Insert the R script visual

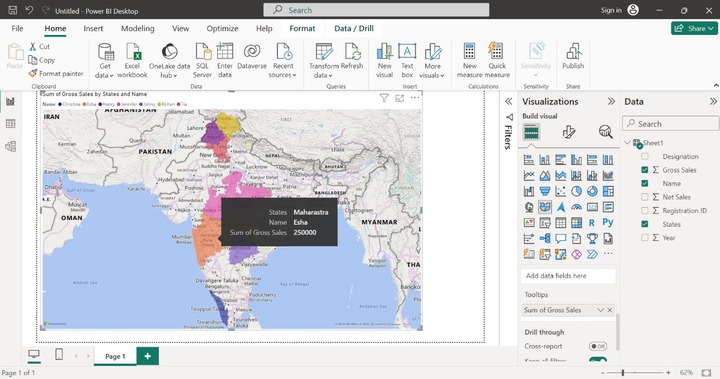tap(592, 223)
